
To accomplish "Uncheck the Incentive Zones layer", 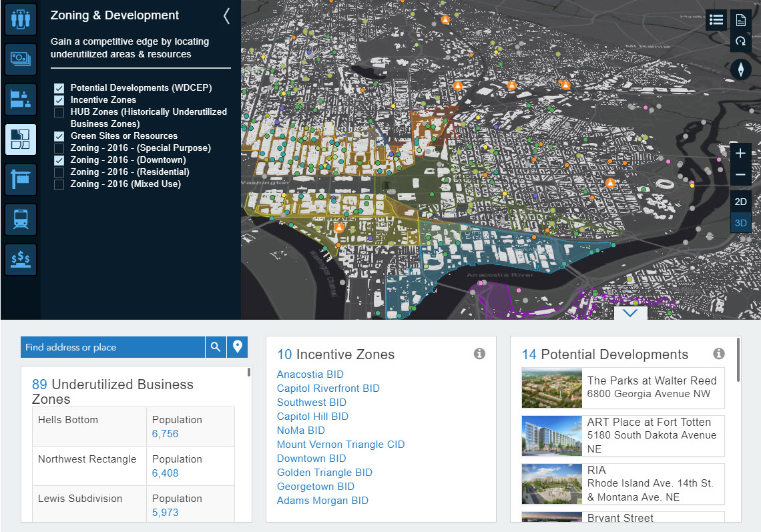I will (x=59, y=100).
